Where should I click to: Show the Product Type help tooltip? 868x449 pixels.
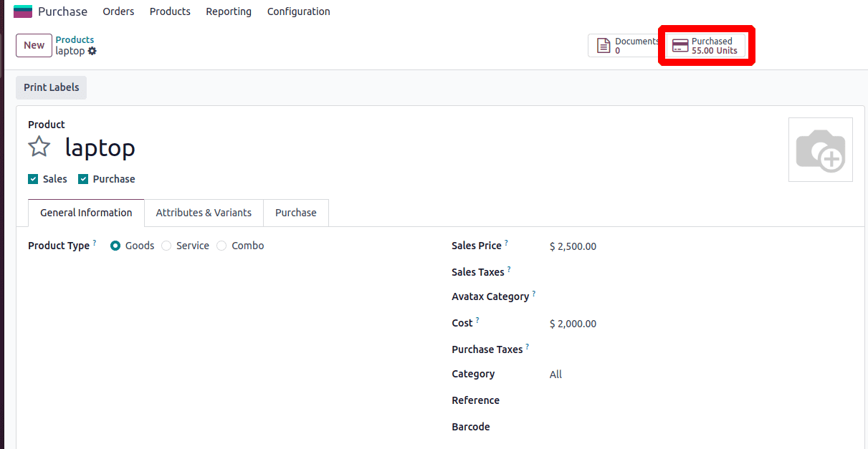tap(95, 243)
